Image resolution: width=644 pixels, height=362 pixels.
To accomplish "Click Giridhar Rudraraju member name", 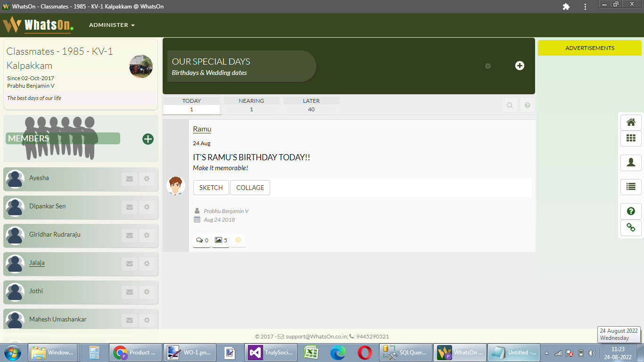I will point(55,234).
